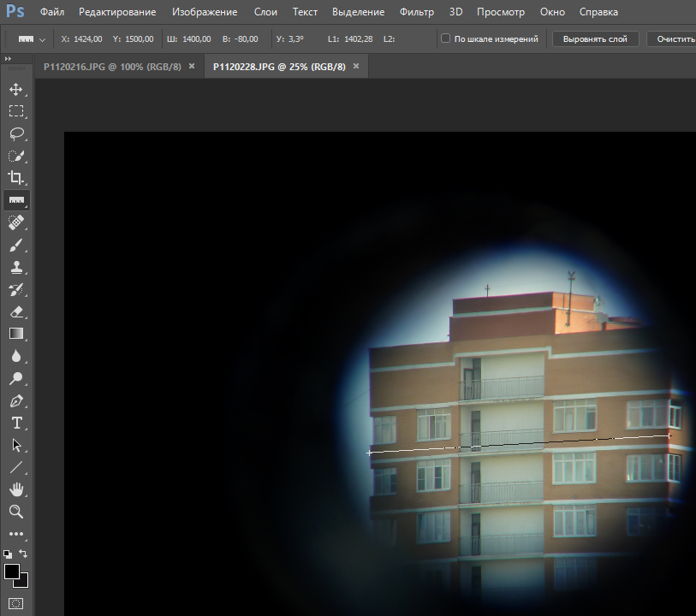Select the Clone Stamp tool
The height and width of the screenshot is (616, 696).
[x=16, y=267]
